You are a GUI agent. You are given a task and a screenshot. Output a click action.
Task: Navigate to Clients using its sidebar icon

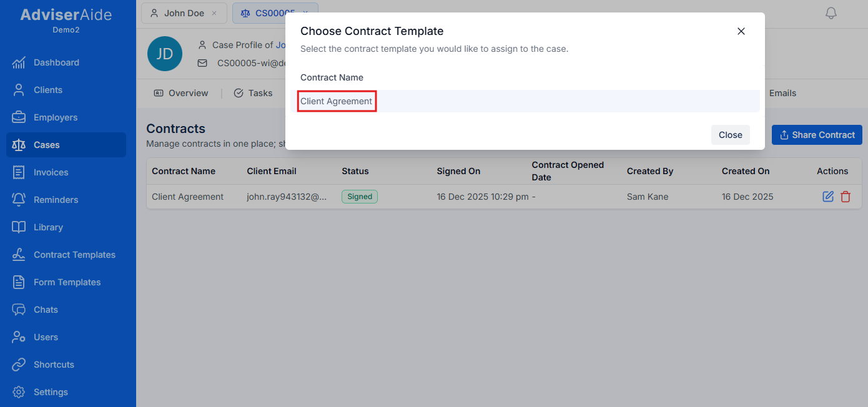(47, 89)
